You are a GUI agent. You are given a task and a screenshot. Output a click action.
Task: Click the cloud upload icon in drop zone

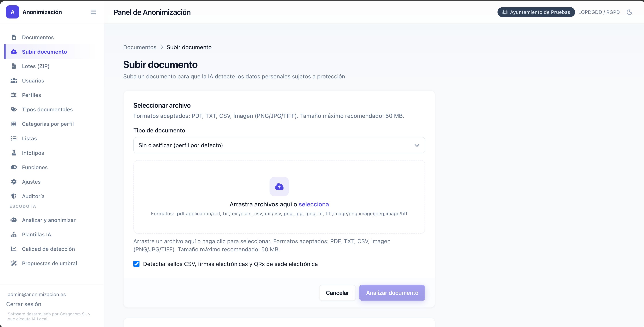[x=279, y=187]
